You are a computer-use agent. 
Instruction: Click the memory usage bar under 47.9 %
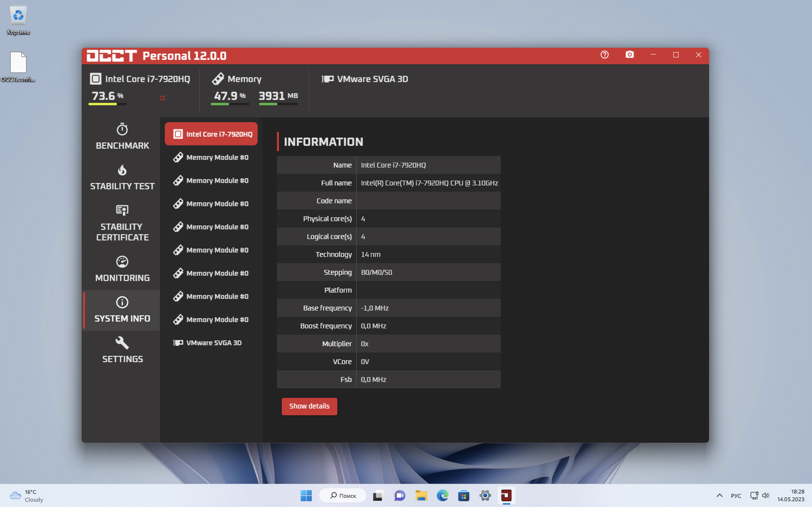coord(230,104)
